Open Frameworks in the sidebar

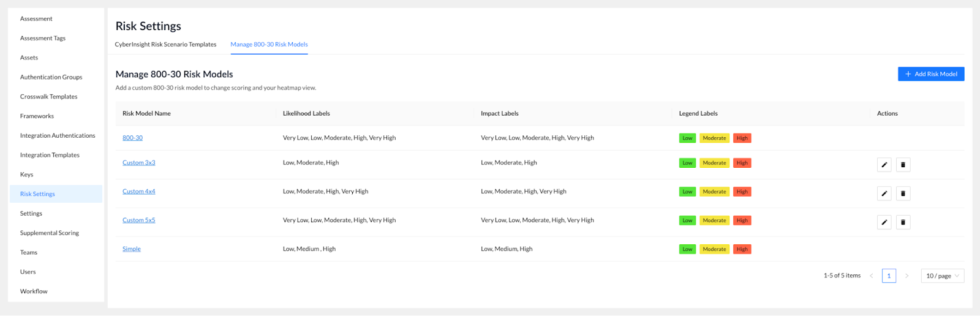tap(37, 116)
